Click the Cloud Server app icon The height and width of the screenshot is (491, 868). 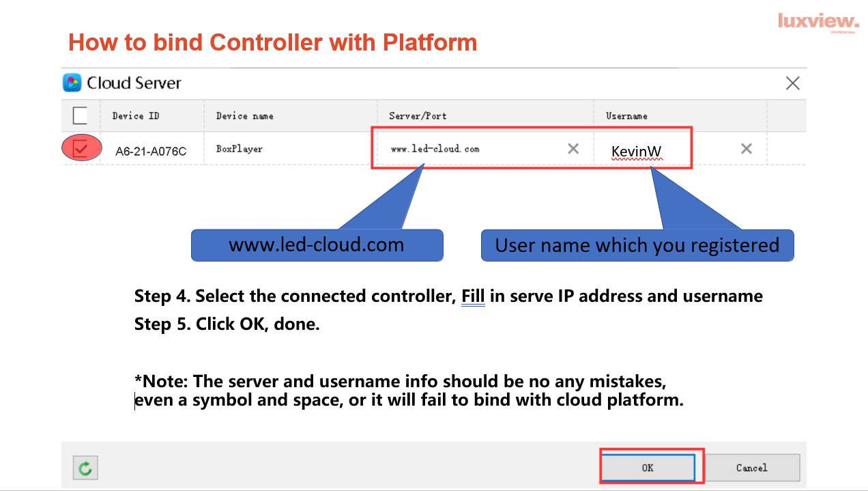(72, 83)
